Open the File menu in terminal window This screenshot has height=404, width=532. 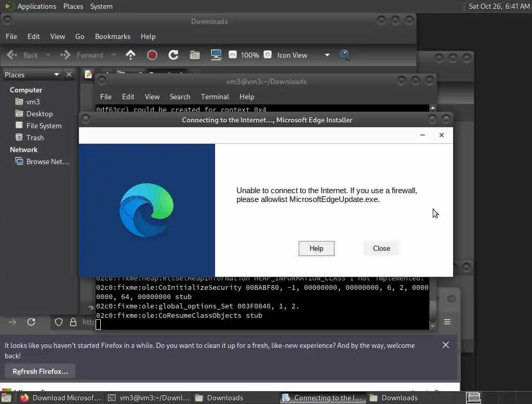click(x=106, y=97)
